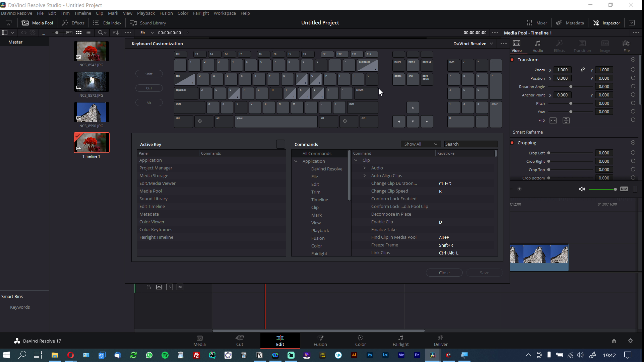The image size is (644, 362).
Task: Open the Workspace menu
Action: tap(225, 13)
